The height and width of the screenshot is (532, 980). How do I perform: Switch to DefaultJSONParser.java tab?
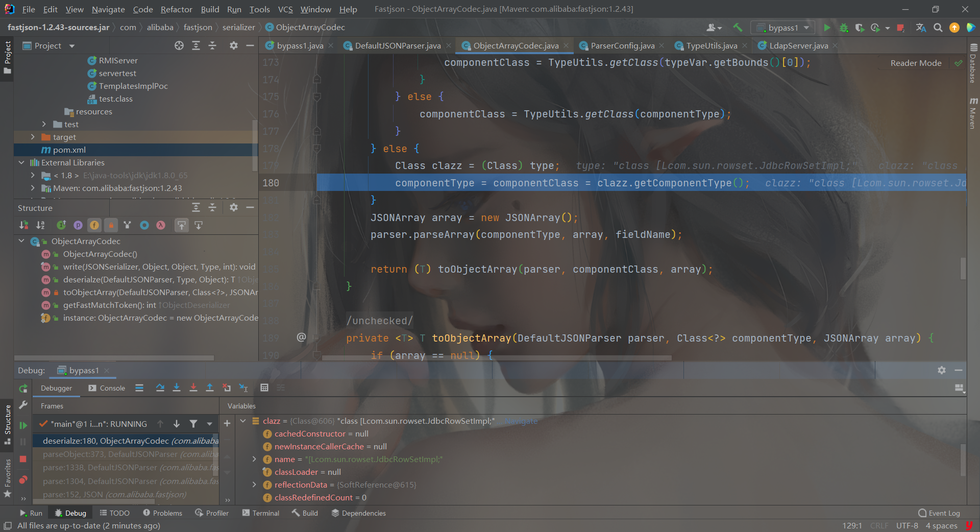click(x=398, y=45)
